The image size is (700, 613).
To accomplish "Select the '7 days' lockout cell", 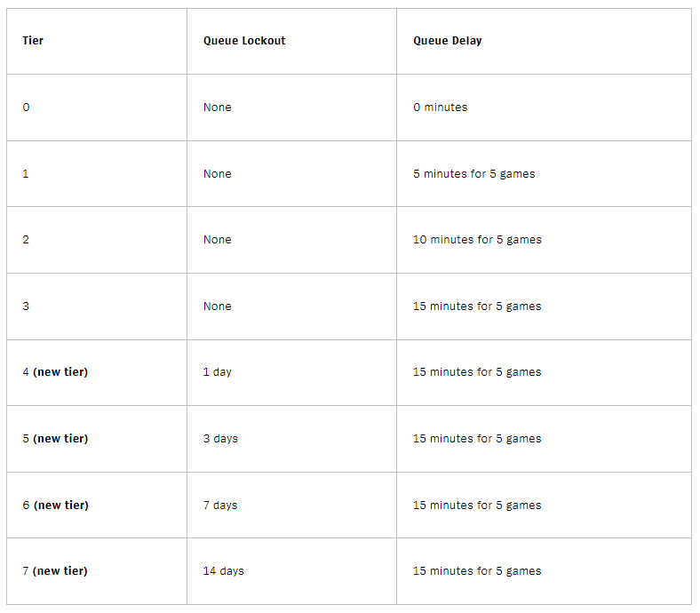I will (x=291, y=505).
